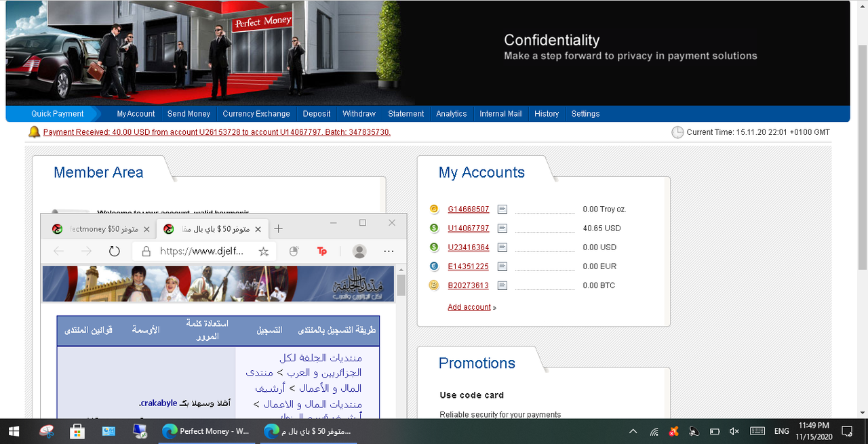Image resolution: width=868 pixels, height=444 pixels.
Task: Open the Windows notification center
Action: 847,431
